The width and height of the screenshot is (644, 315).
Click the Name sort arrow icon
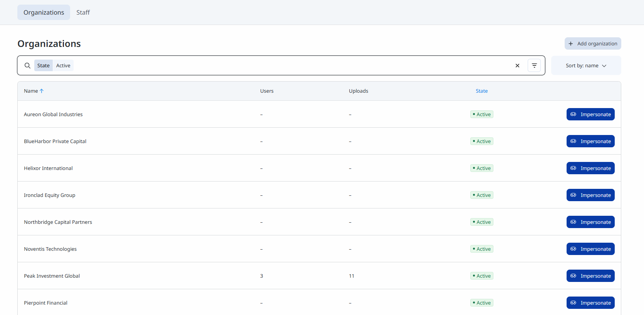42,91
